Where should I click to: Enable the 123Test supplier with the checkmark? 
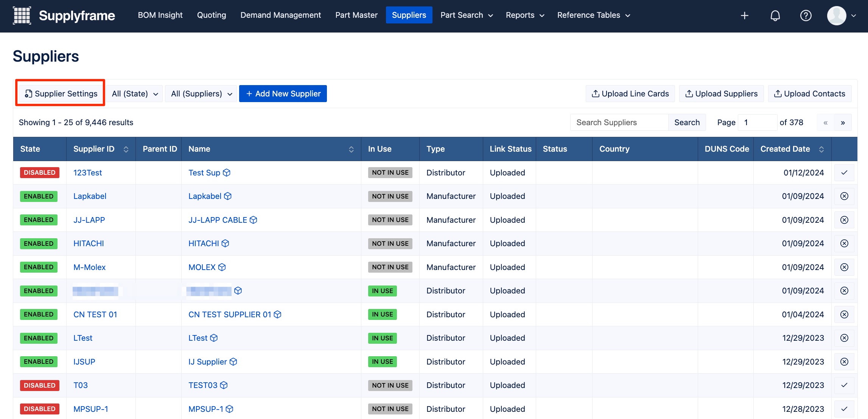844,172
